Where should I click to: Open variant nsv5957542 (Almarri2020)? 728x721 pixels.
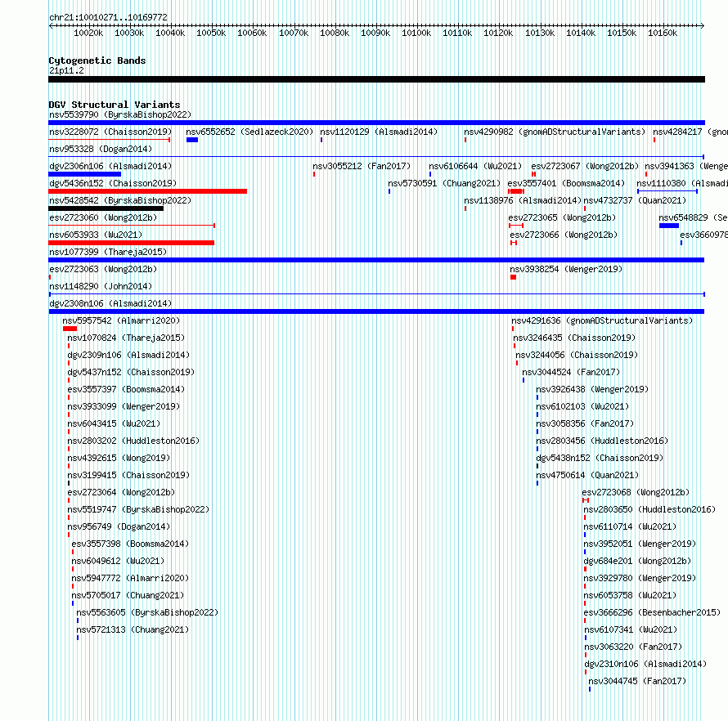click(x=121, y=320)
